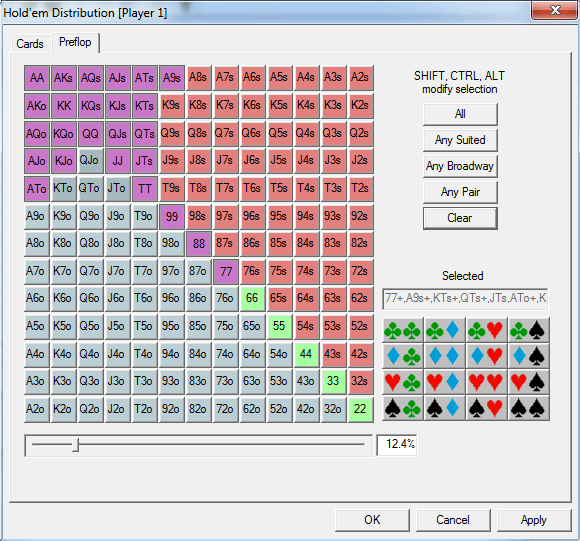This screenshot has height=541, width=580.
Task: Toggle the 55 pocket pair cell
Action: tap(280, 326)
